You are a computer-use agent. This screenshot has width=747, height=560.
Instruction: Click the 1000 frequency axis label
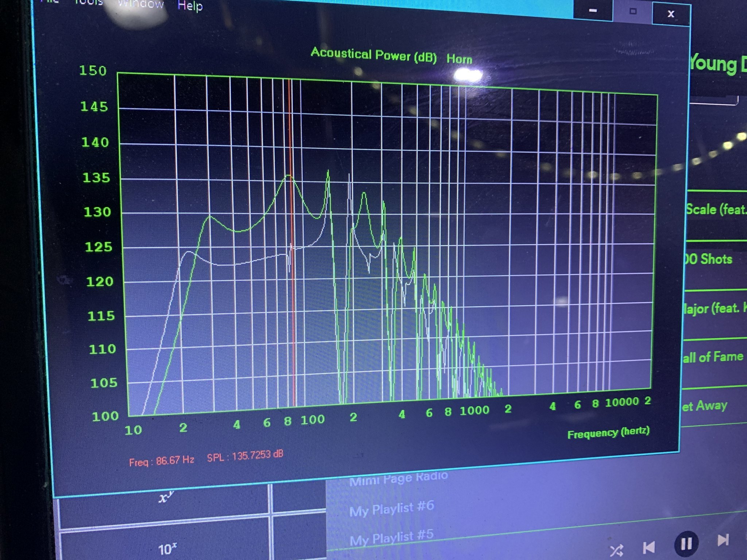(x=474, y=411)
